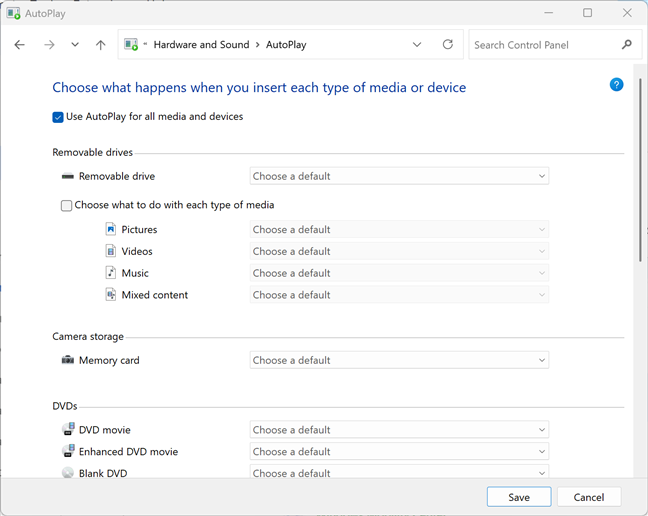Open help with the blue question mark

pyautogui.click(x=616, y=85)
